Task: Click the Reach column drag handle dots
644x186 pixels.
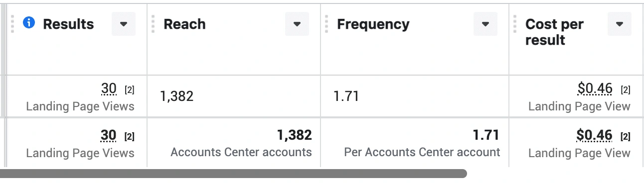Action: (x=154, y=24)
